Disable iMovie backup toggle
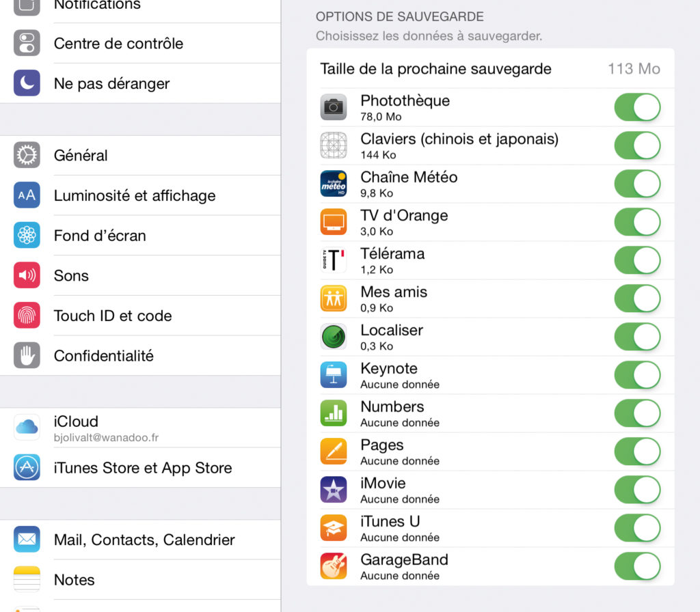Screen dimensions: 700x612 pyautogui.click(x=637, y=490)
